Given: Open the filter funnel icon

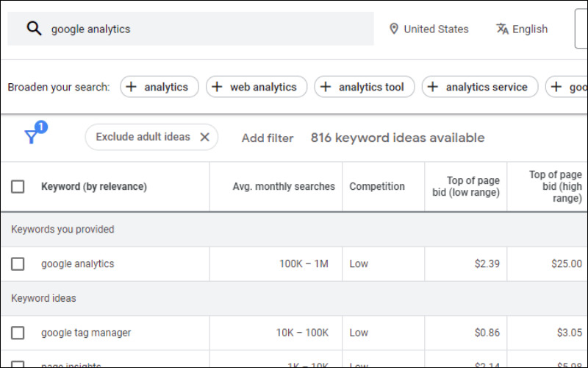Looking at the screenshot, I should tap(32, 136).
